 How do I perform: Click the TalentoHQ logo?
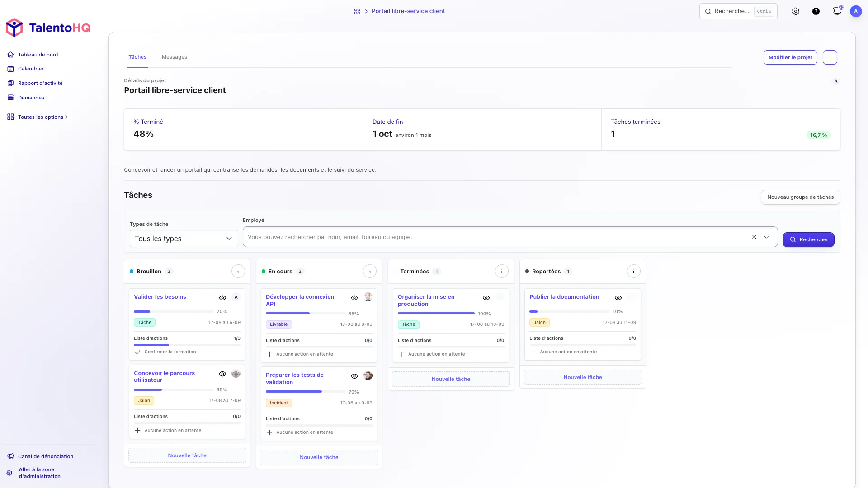48,28
